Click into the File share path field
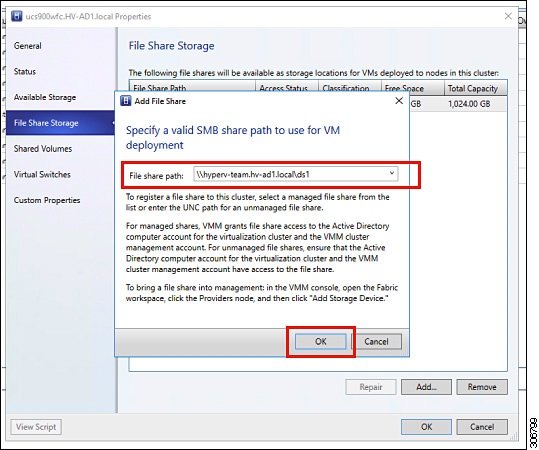The width and height of the screenshot is (539, 450). [296, 174]
